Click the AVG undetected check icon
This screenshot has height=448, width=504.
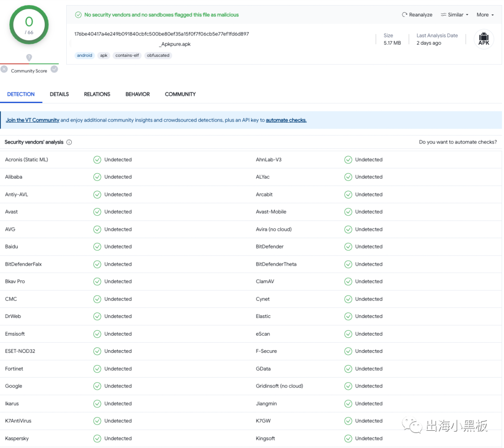(x=97, y=229)
